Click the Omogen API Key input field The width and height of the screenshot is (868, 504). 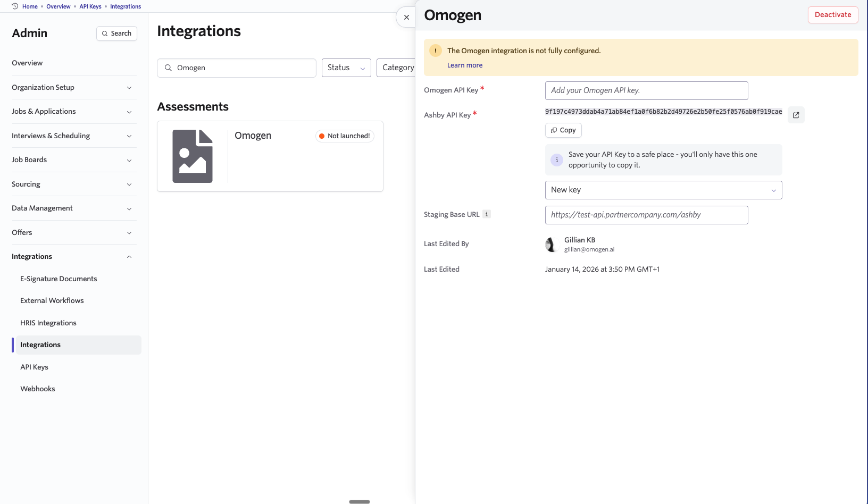[x=646, y=90]
